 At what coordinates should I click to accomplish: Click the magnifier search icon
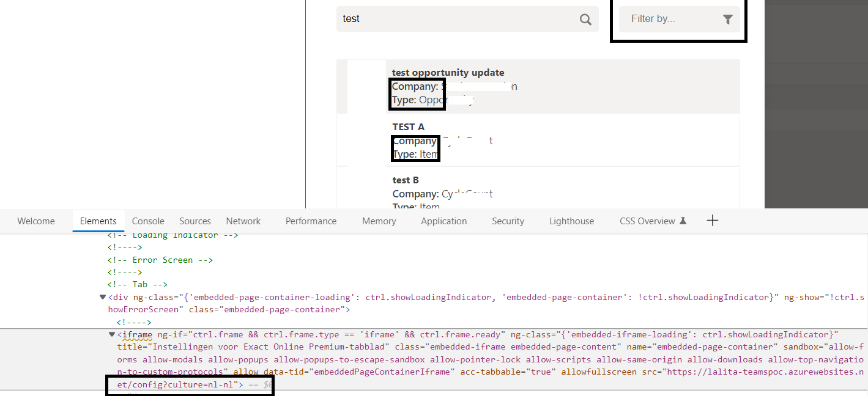[x=585, y=20]
